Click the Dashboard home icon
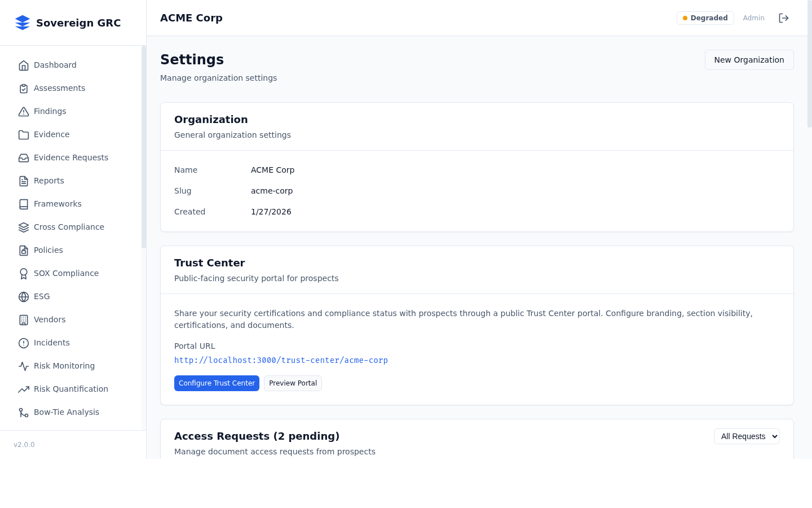Image resolution: width=812 pixels, height=508 pixels. coord(24,65)
